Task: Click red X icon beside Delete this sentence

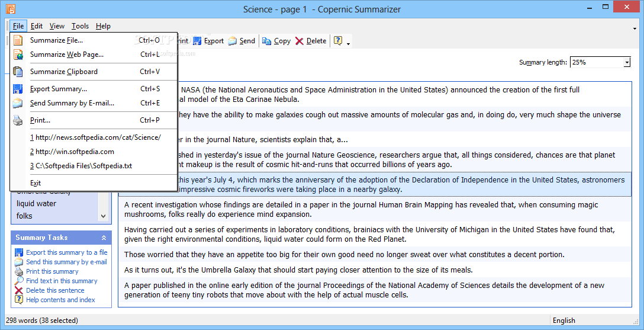Action: click(19, 290)
